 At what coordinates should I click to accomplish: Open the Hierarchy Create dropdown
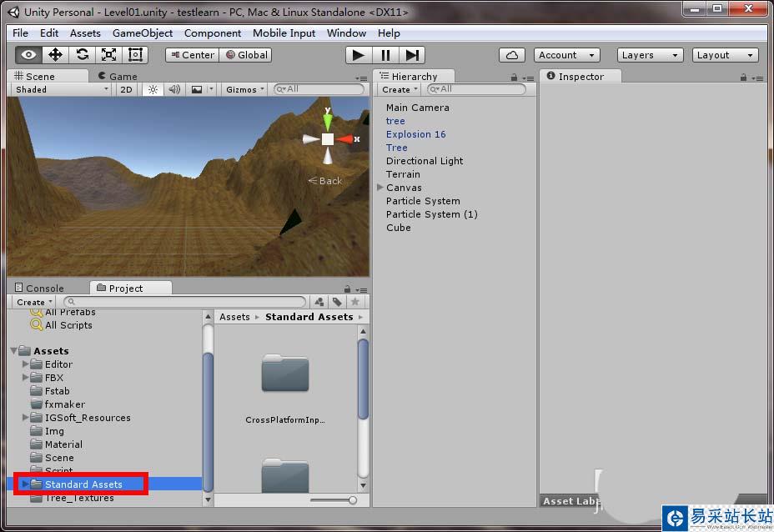click(400, 89)
